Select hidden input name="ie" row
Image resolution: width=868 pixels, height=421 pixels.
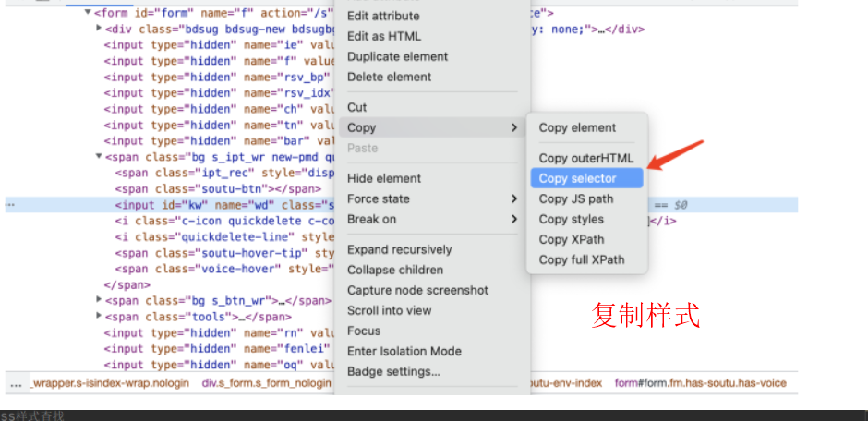(219, 45)
